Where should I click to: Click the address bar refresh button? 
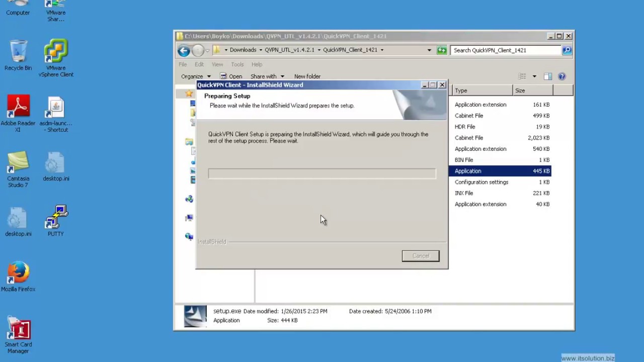pyautogui.click(x=442, y=50)
